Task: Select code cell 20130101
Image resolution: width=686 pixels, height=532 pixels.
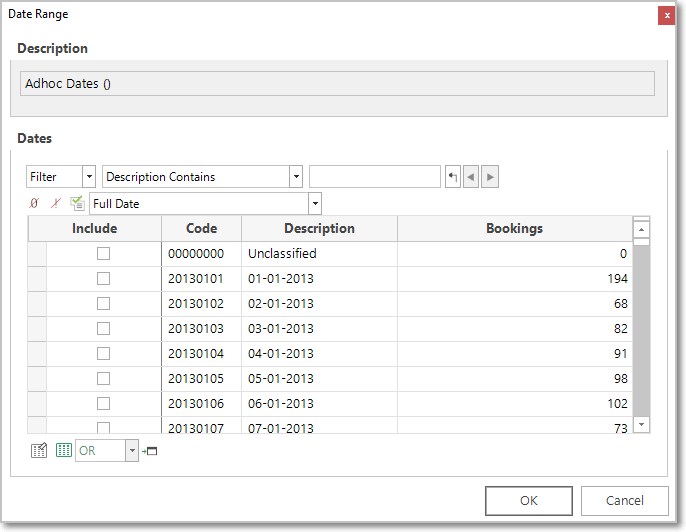Action: (201, 279)
